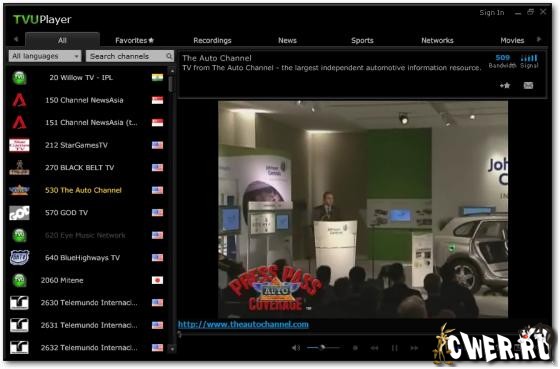Click the Mitene green TVU icon
This screenshot has width=560, height=369.
point(19,280)
